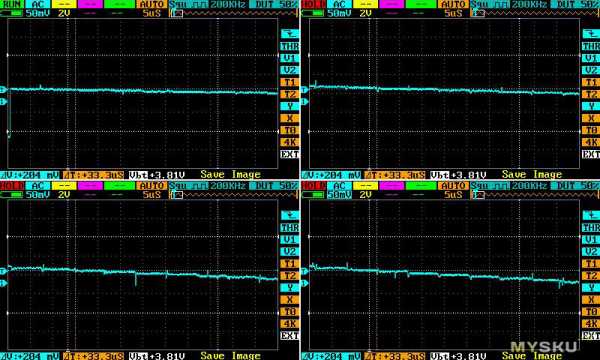Image resolution: width=600 pixels, height=360 pixels.
Task: Open the 5uS timebase setting in lower-left scope
Action: point(152,194)
